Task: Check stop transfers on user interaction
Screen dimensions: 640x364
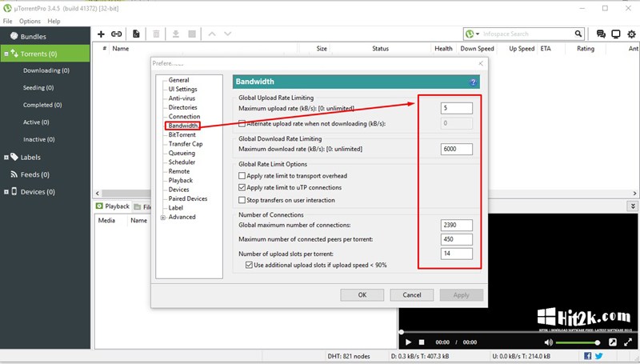Action: (x=242, y=200)
